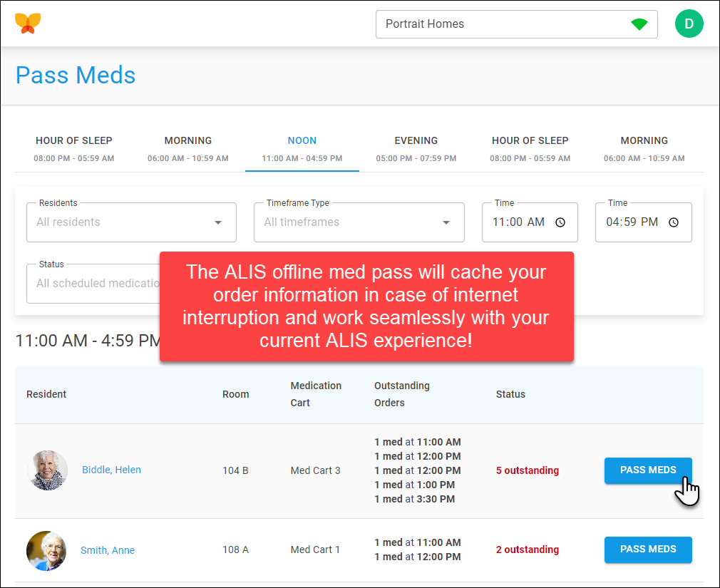Click the end Time field showing 04:59 PM
Image resolution: width=720 pixels, height=588 pixels.
[643, 222]
